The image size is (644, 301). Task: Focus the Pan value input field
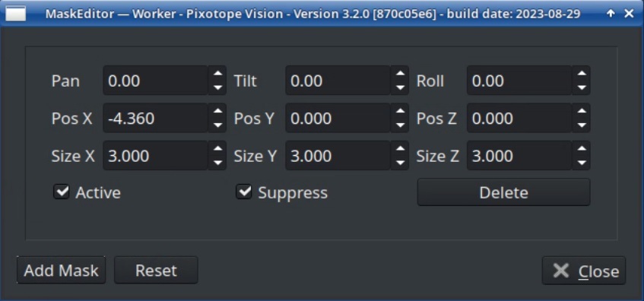pyautogui.click(x=156, y=81)
